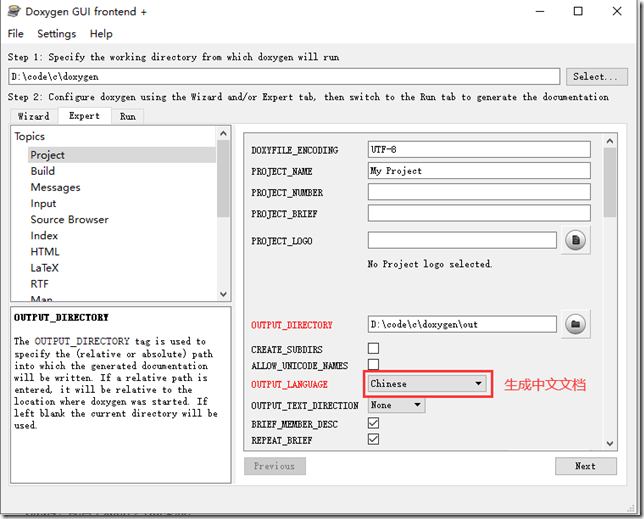The width and height of the screenshot is (644, 519).
Task: Select the Build topic
Action: pyautogui.click(x=42, y=171)
